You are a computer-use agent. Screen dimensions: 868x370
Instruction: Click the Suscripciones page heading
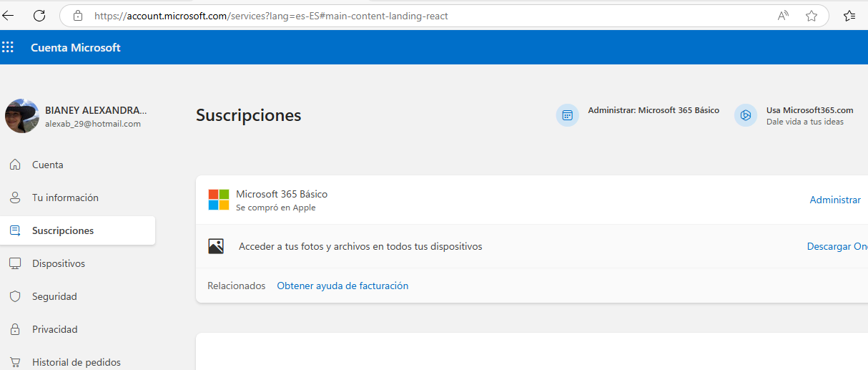tap(249, 115)
